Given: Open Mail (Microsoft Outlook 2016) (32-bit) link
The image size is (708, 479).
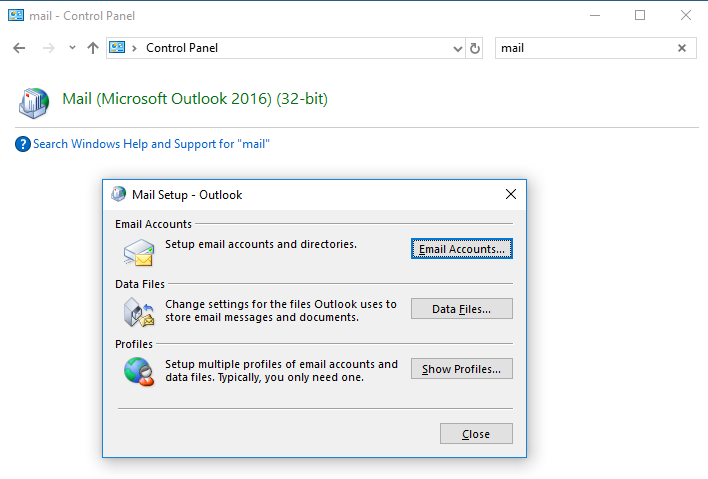Looking at the screenshot, I should pos(195,98).
